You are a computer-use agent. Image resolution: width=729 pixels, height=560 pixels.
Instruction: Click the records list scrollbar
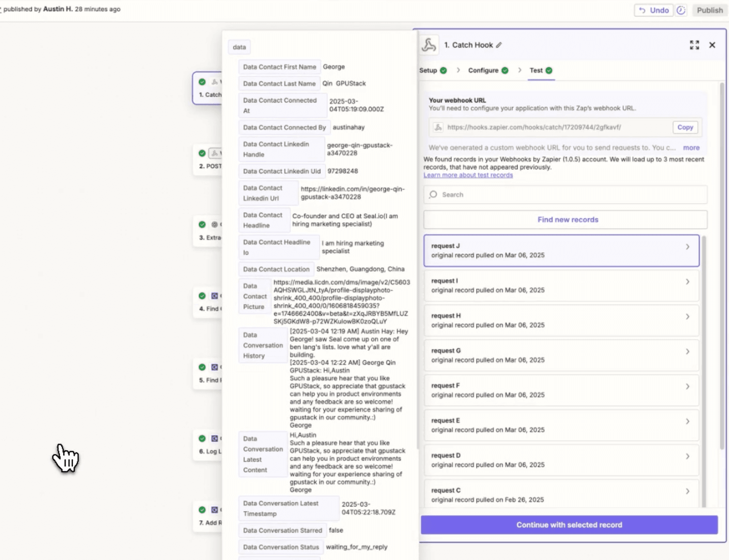(704, 367)
